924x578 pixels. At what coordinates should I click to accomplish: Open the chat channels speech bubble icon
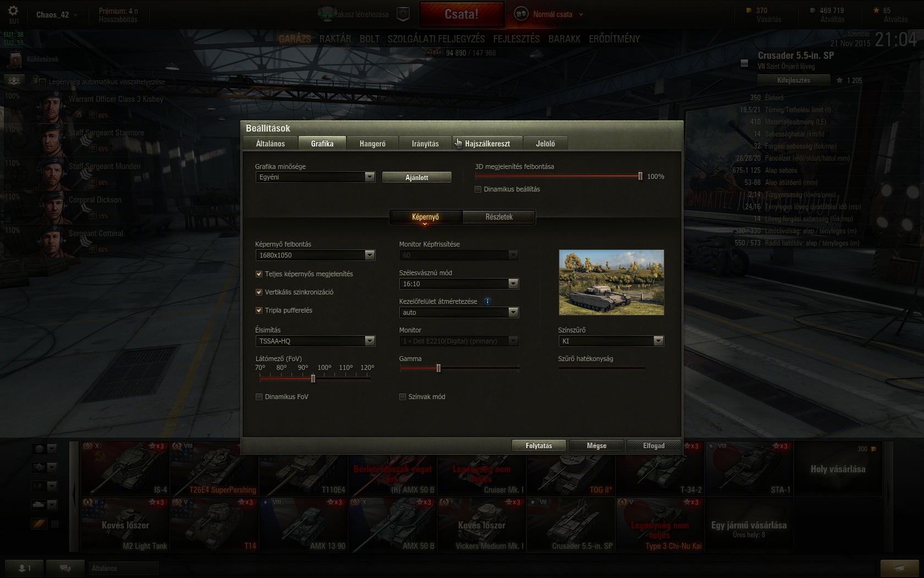[x=65, y=568]
